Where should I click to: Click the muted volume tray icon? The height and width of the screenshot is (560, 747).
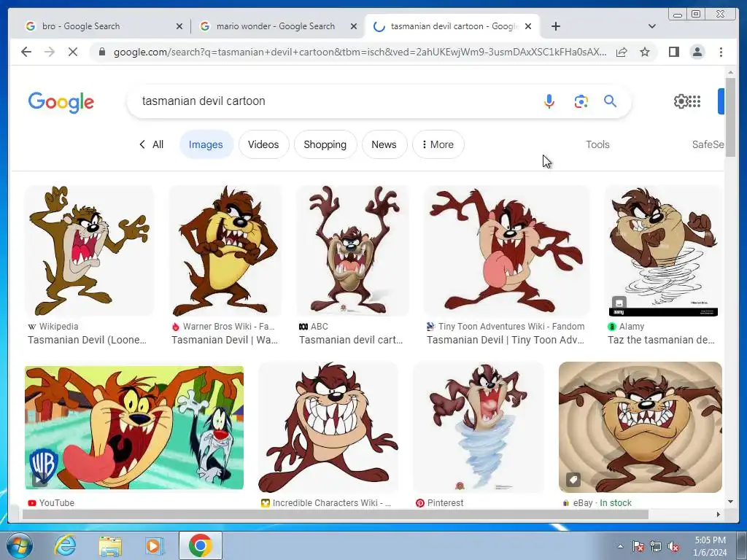click(x=673, y=546)
